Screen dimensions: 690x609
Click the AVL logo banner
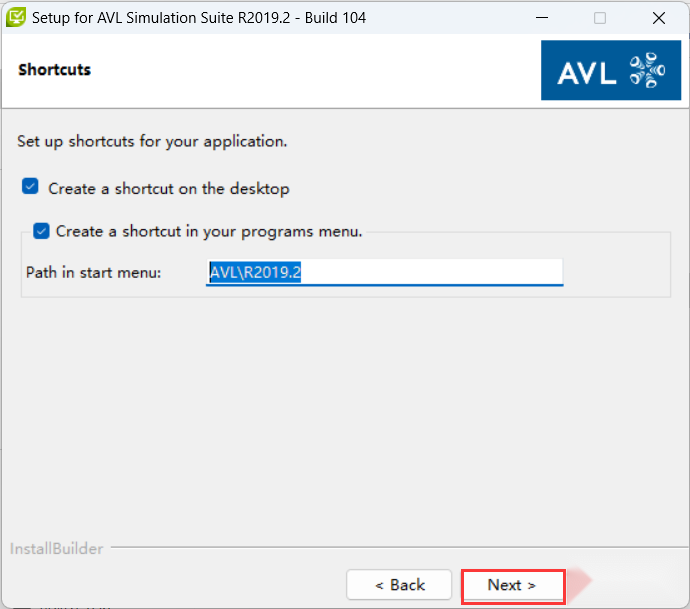(611, 70)
